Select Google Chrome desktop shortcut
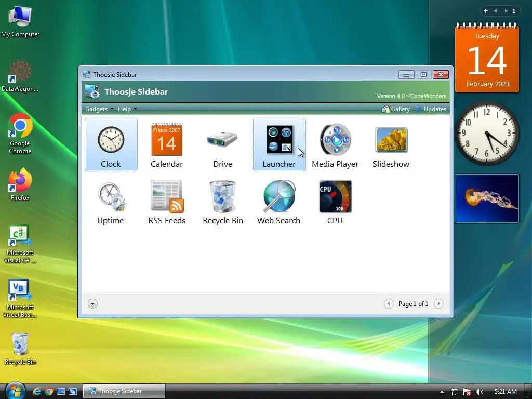 (20, 134)
